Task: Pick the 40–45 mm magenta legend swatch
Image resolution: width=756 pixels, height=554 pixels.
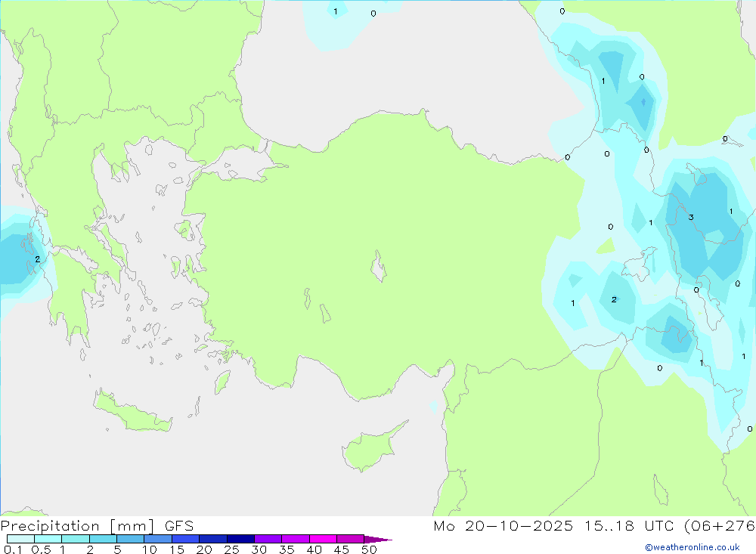Action: tap(323, 539)
